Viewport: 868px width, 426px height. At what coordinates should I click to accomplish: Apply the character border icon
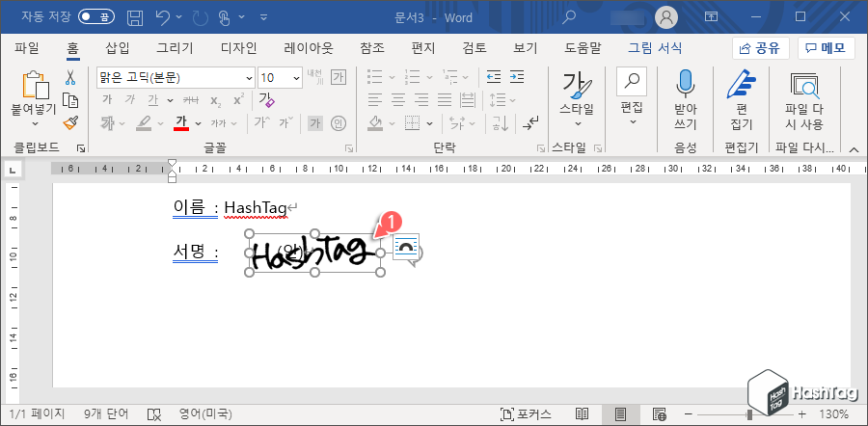339,77
